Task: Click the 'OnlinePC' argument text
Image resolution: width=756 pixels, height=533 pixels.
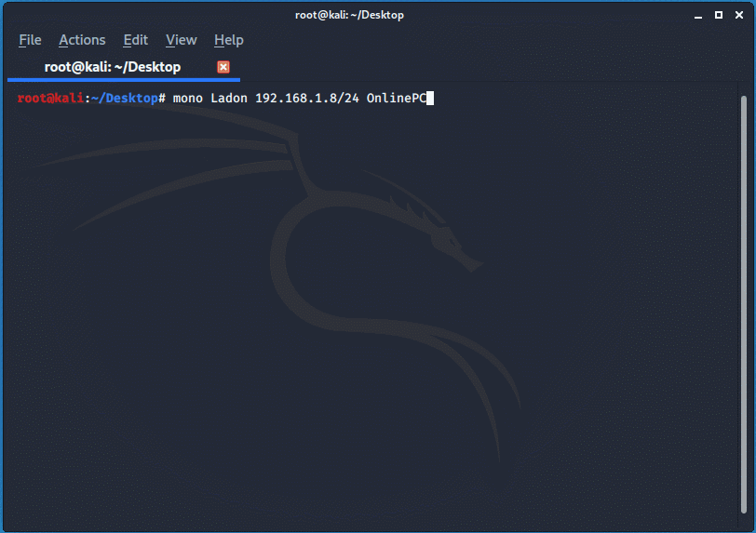Action: tap(397, 99)
